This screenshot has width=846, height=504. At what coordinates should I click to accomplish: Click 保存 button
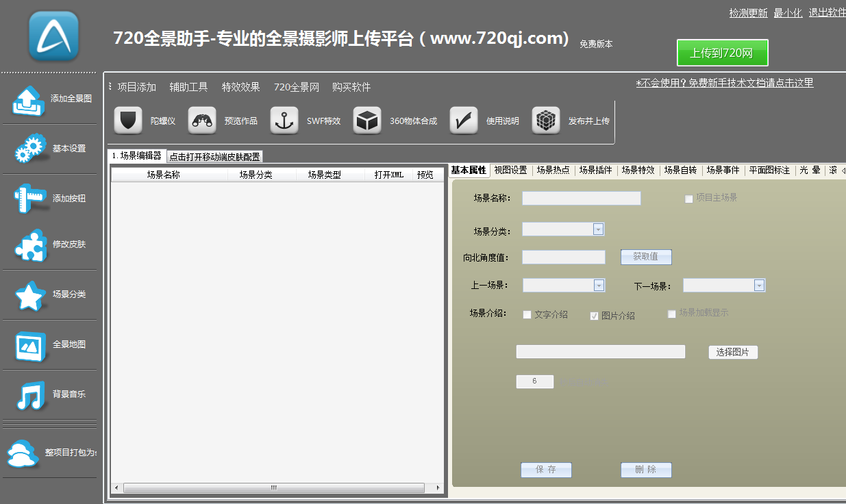tap(546, 470)
